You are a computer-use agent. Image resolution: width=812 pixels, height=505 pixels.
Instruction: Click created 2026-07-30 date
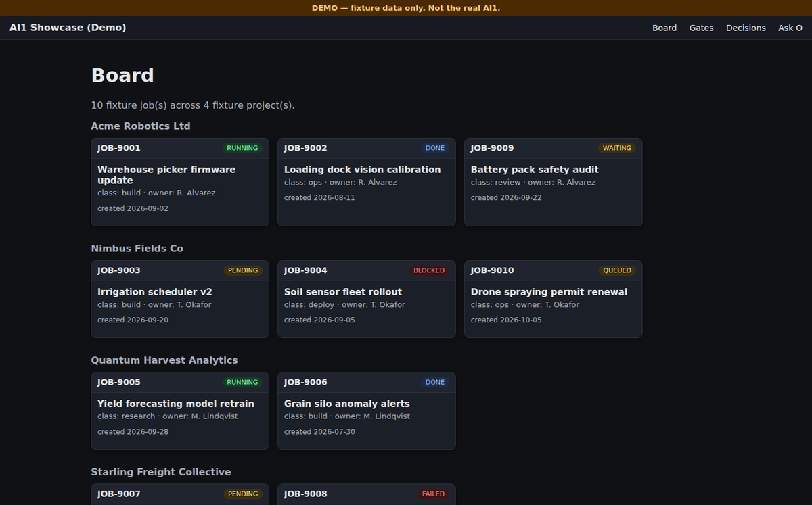pos(319,431)
